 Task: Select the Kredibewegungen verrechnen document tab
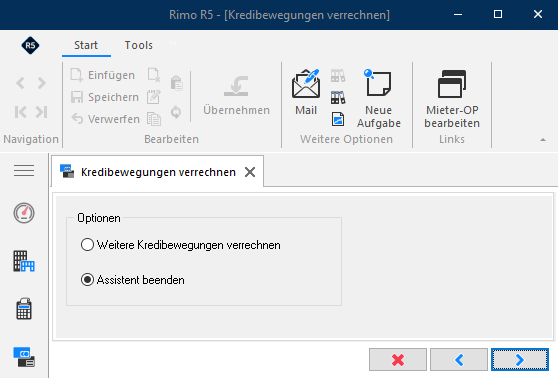[x=158, y=172]
